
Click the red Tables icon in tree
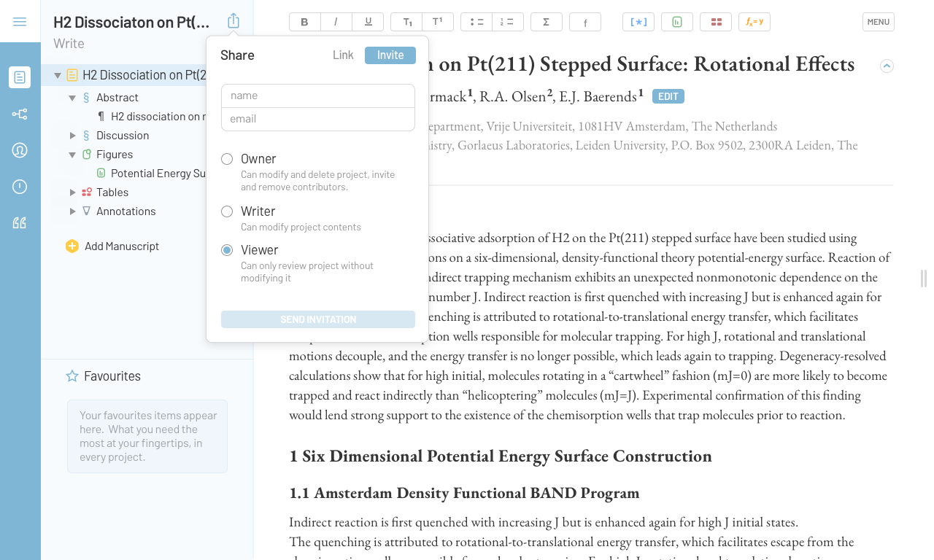(87, 192)
